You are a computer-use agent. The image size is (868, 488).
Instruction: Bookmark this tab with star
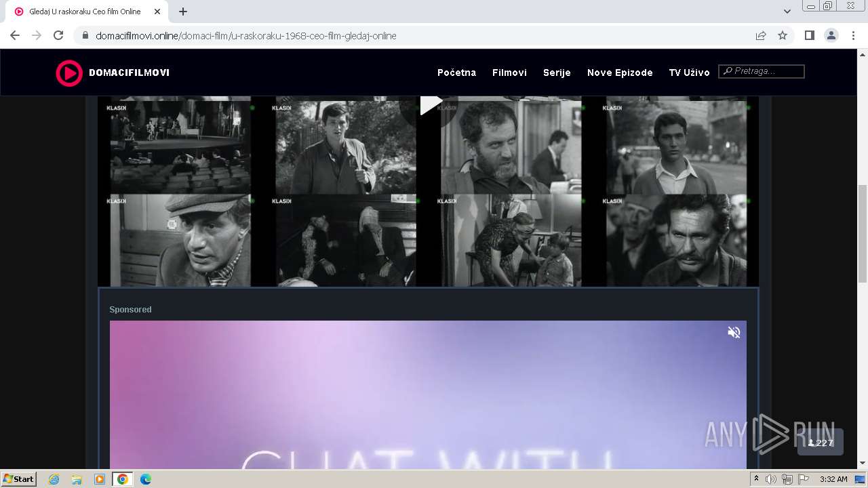783,35
